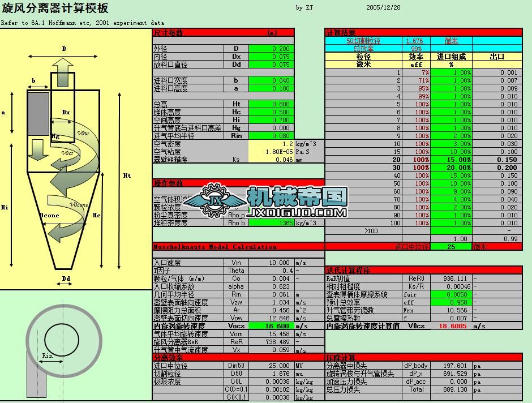Click Vow tangential velocity value 12.846
Screen dimensions: 532x403
pyautogui.click(x=271, y=318)
